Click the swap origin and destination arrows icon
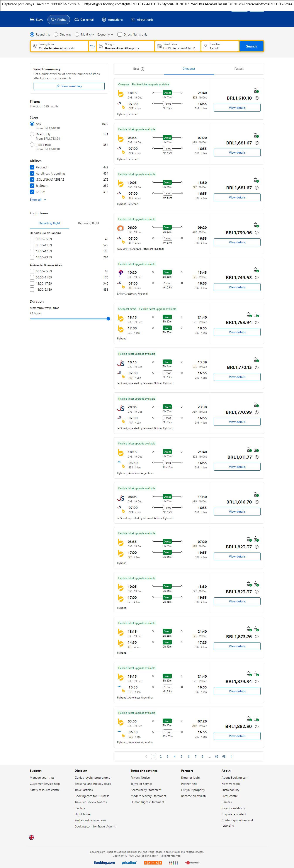The image size is (294, 868). tap(92, 46)
